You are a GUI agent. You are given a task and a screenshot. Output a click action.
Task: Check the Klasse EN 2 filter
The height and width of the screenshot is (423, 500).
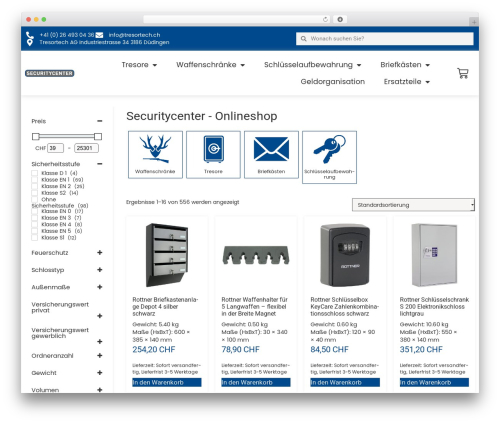pos(34,186)
